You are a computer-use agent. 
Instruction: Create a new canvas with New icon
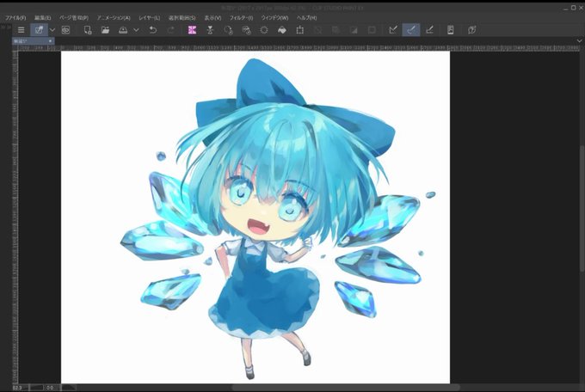[88, 30]
